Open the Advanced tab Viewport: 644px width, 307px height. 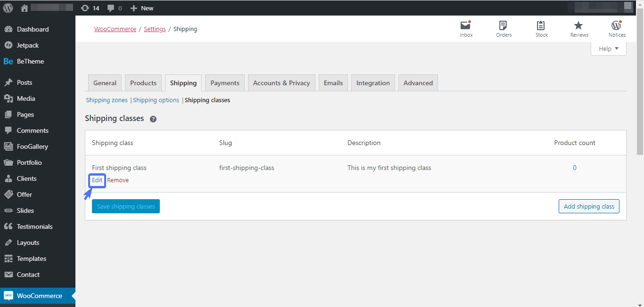pos(418,83)
